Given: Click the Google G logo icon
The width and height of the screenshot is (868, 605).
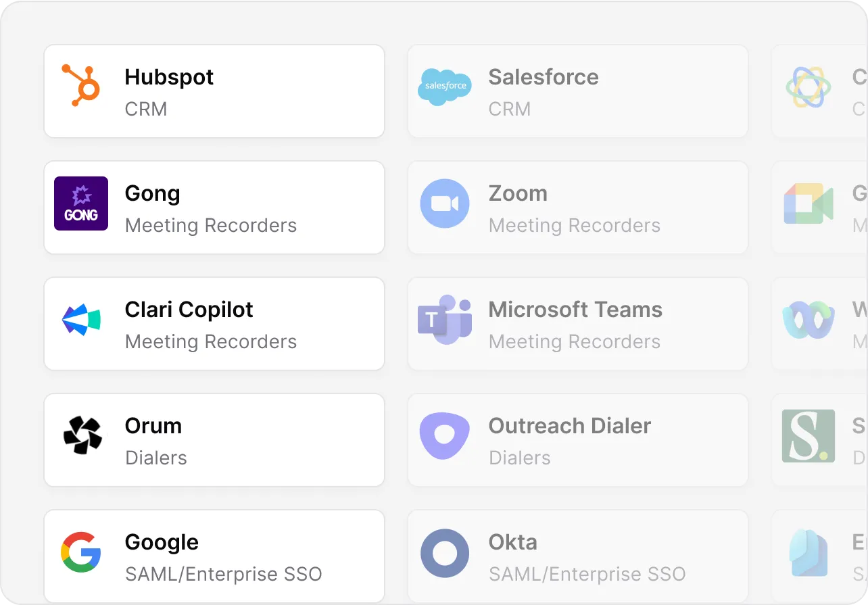Looking at the screenshot, I should tap(81, 552).
